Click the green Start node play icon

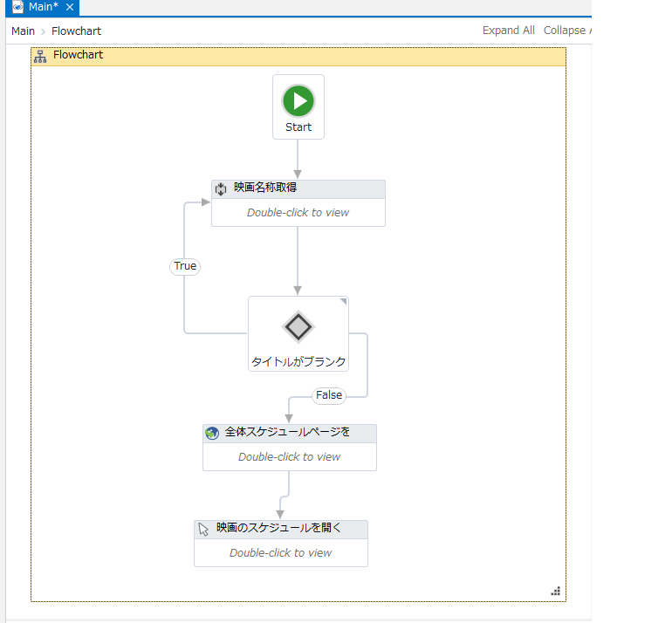click(x=298, y=101)
